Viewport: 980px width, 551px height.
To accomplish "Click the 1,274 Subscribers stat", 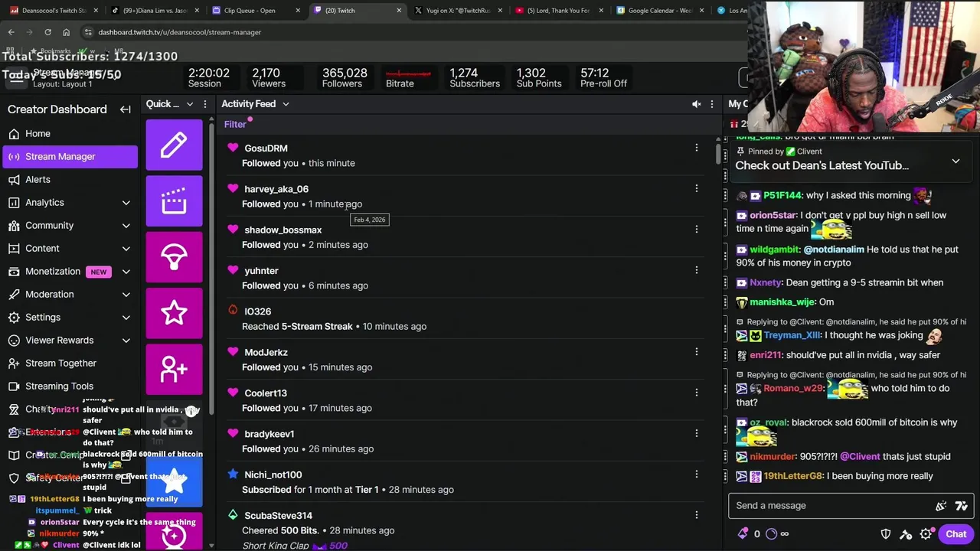I will point(475,77).
